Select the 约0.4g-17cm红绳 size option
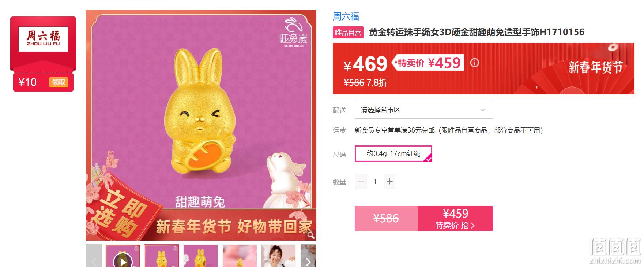Screen dimensions: 644x267 pos(393,153)
